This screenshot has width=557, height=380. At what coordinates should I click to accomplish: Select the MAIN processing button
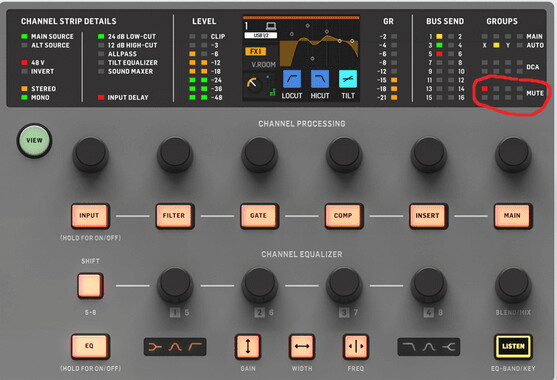click(x=513, y=216)
